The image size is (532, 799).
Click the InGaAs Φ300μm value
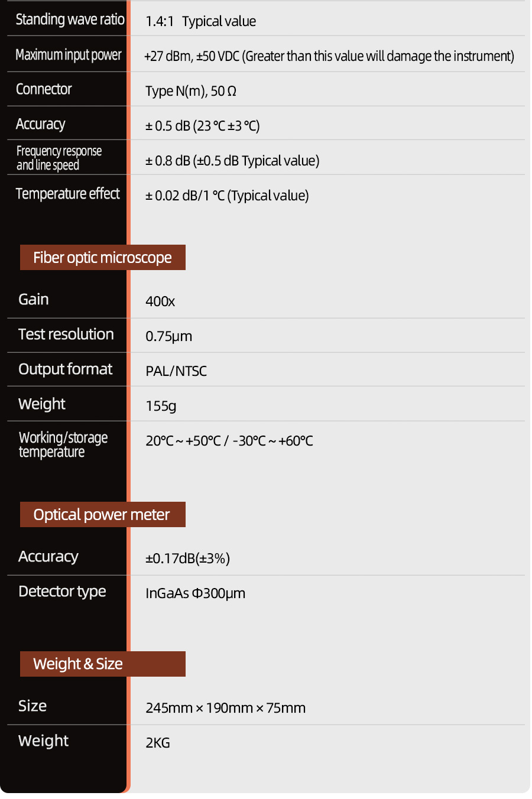(x=195, y=593)
